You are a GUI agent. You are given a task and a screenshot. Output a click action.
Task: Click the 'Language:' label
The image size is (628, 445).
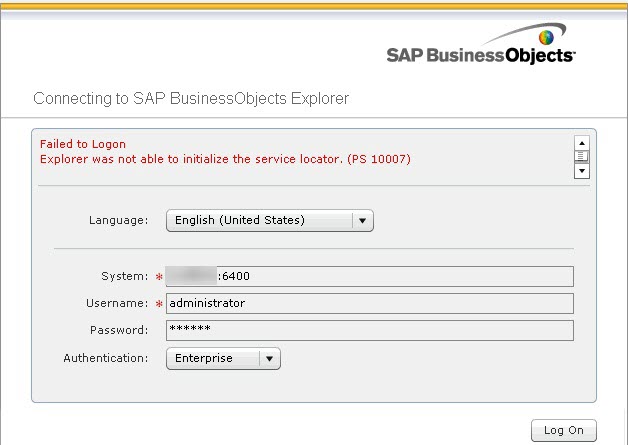click(x=119, y=220)
